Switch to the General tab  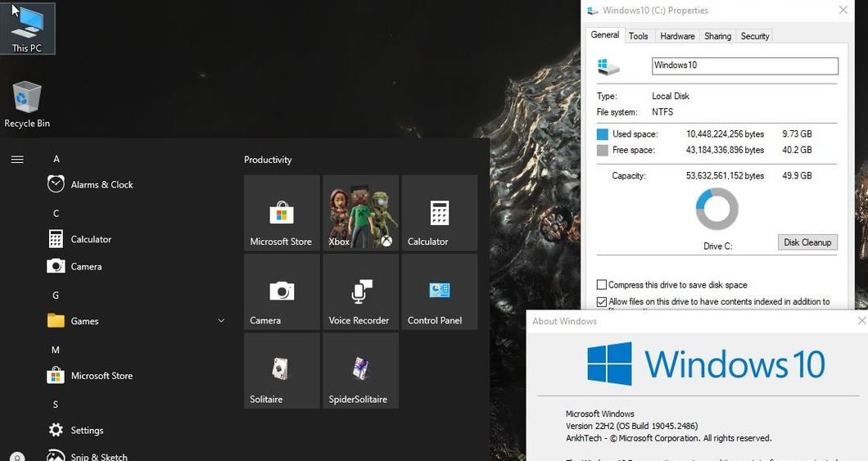click(604, 34)
